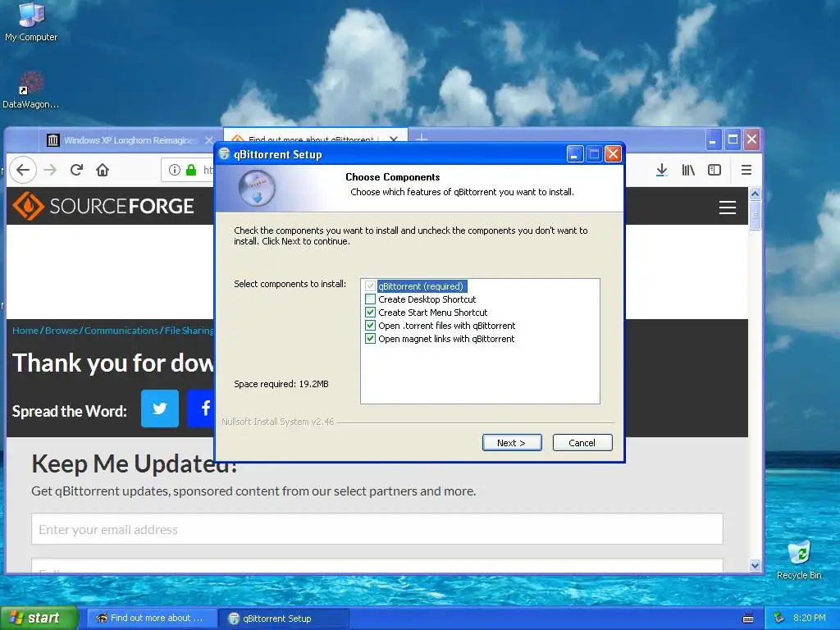Minimize the Firefox browser window

click(x=713, y=139)
